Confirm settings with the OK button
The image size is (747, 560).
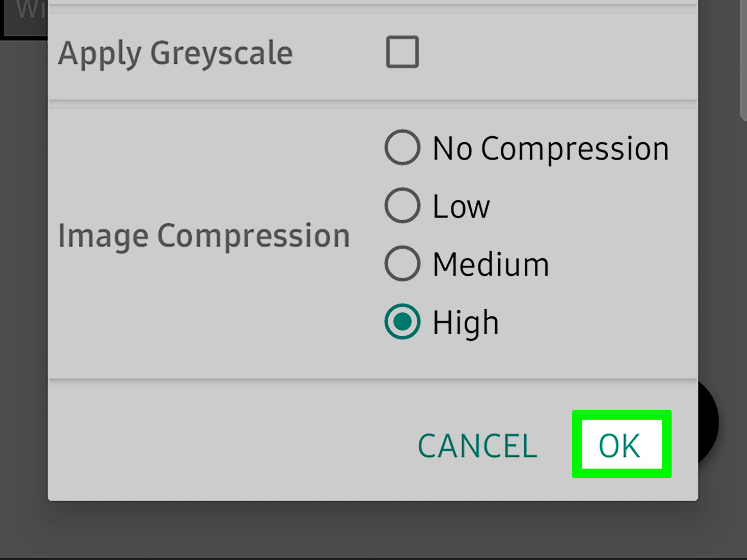pyautogui.click(x=621, y=444)
